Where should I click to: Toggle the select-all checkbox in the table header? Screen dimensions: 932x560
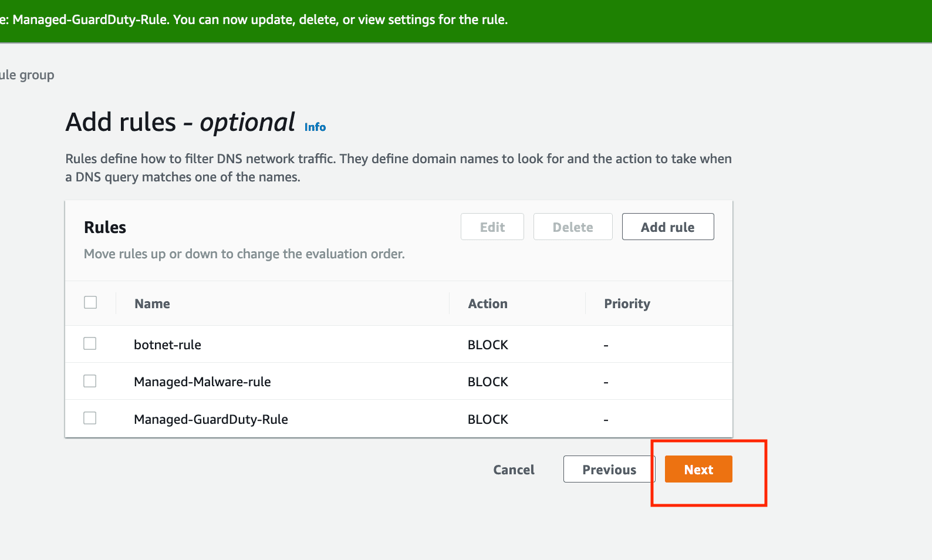coord(90,302)
